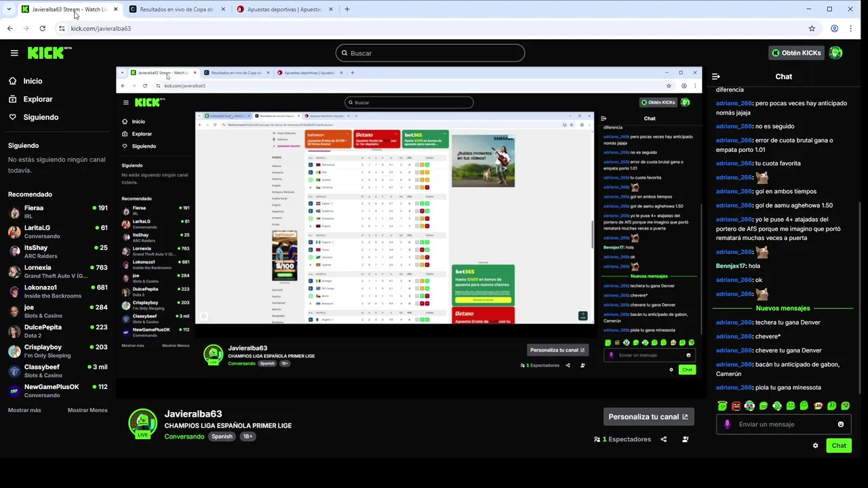Open DulcePepita recommended channel

[x=58, y=331]
